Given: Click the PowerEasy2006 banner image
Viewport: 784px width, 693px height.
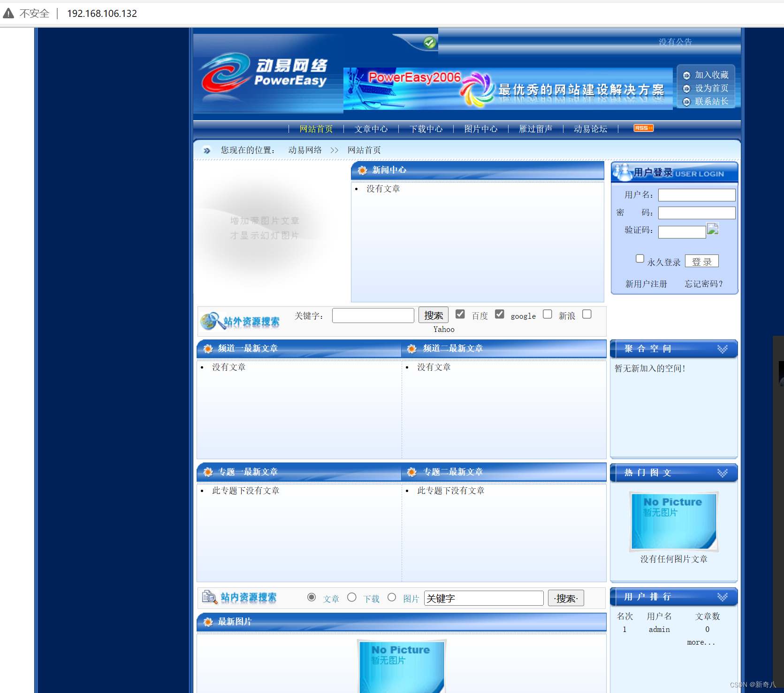Looking at the screenshot, I should 508,89.
